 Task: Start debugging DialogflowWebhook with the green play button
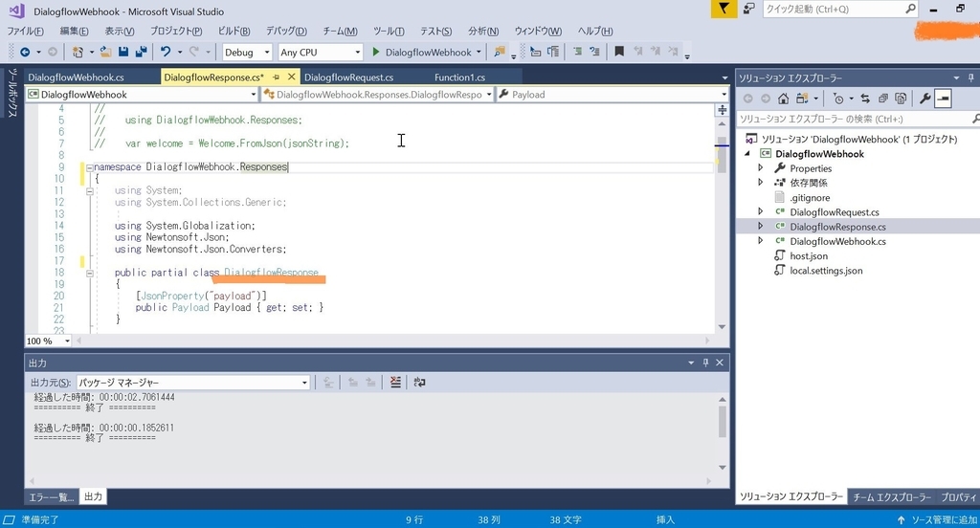pyautogui.click(x=375, y=52)
